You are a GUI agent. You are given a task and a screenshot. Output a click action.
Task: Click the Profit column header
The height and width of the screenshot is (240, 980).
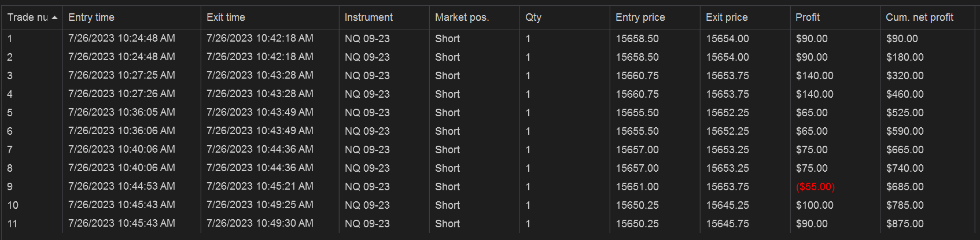(x=835, y=17)
